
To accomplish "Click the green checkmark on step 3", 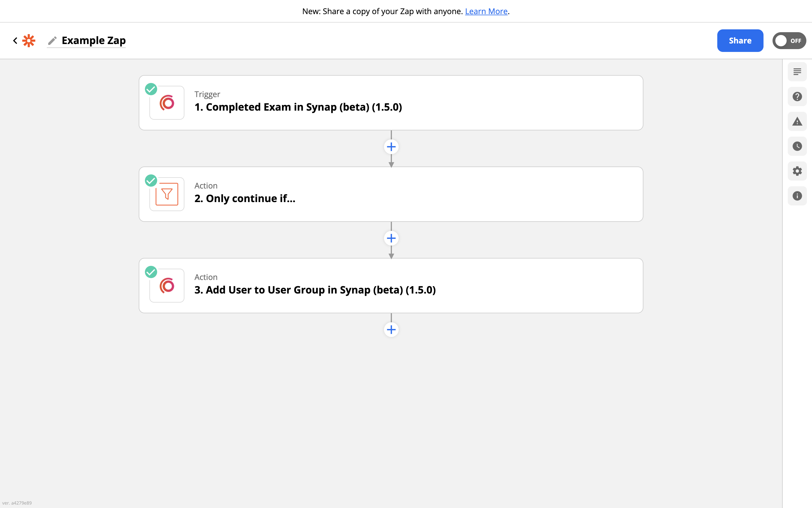I will (x=151, y=272).
